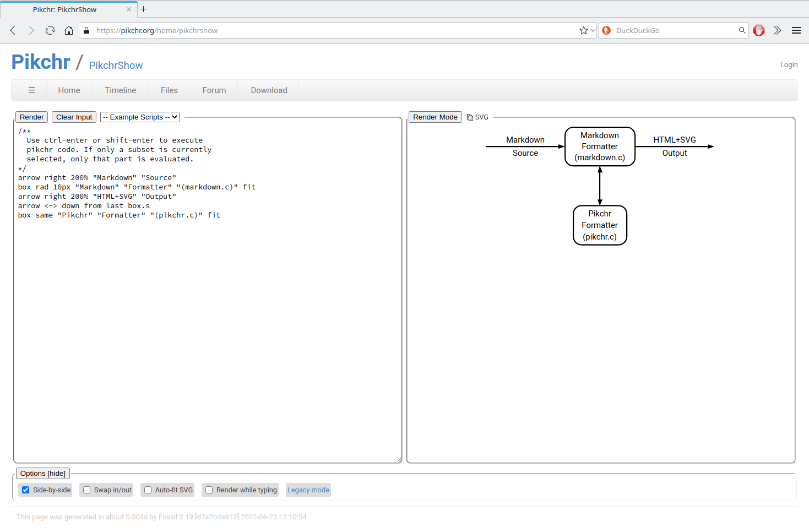Enable the Swap in/out checkbox

click(x=86, y=490)
